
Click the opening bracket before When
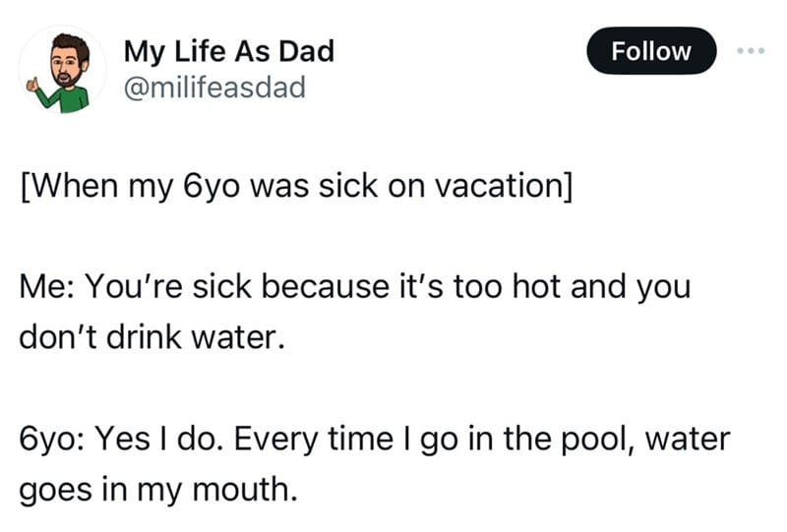25,187
